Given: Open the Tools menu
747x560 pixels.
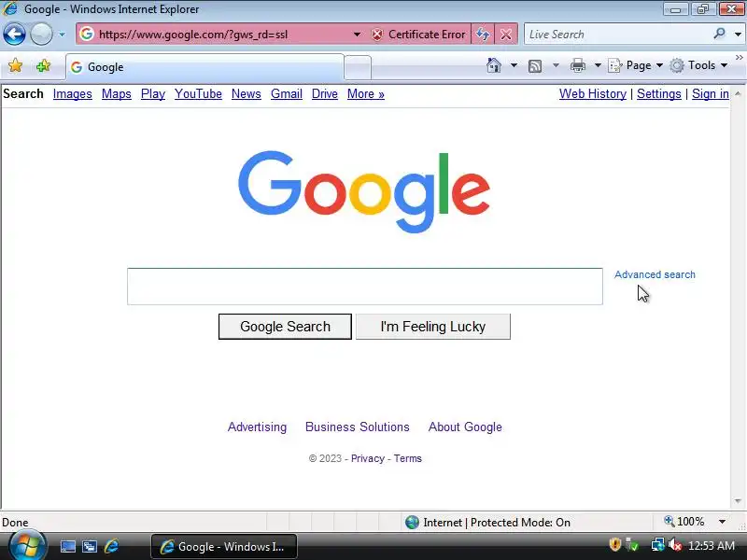Looking at the screenshot, I should tap(698, 65).
